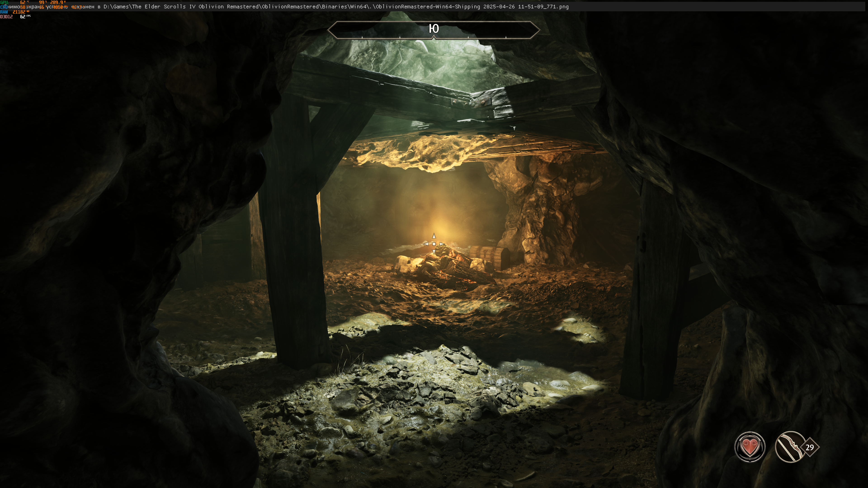Click the screenshot saved file path notification

coord(303,7)
